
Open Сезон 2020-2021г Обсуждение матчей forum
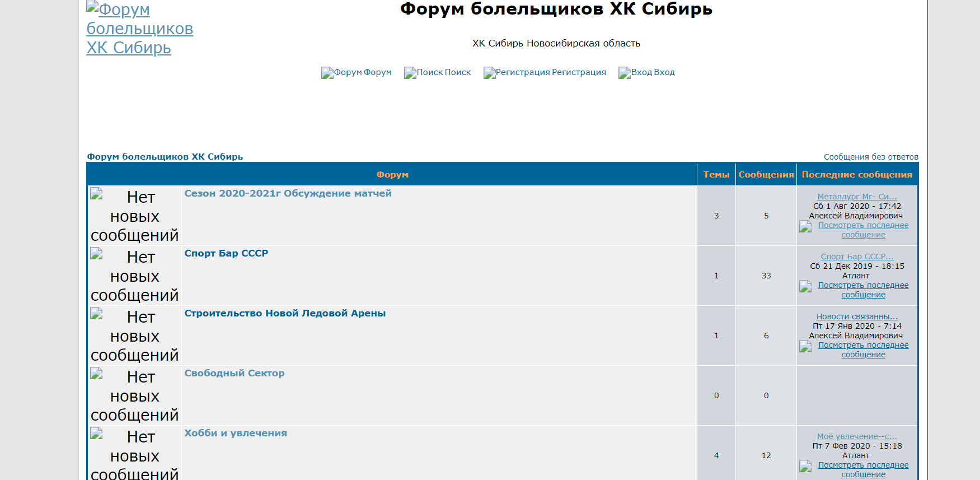click(x=288, y=193)
